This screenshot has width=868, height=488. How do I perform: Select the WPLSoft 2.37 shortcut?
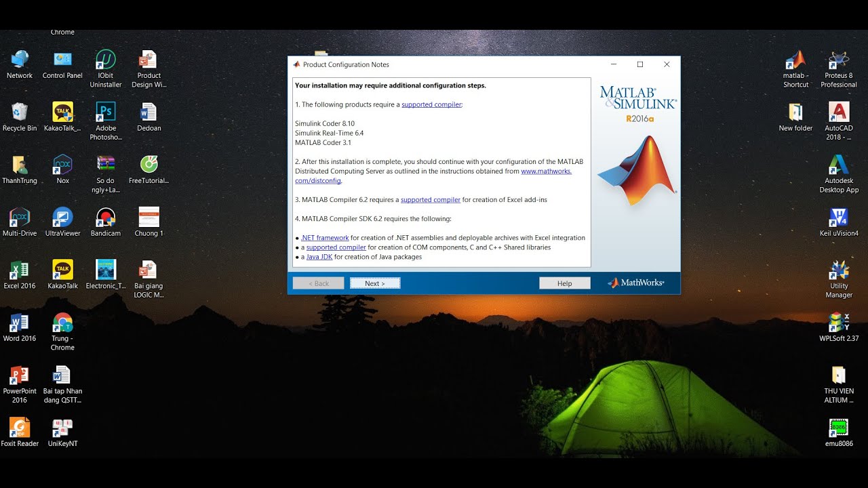coord(839,327)
